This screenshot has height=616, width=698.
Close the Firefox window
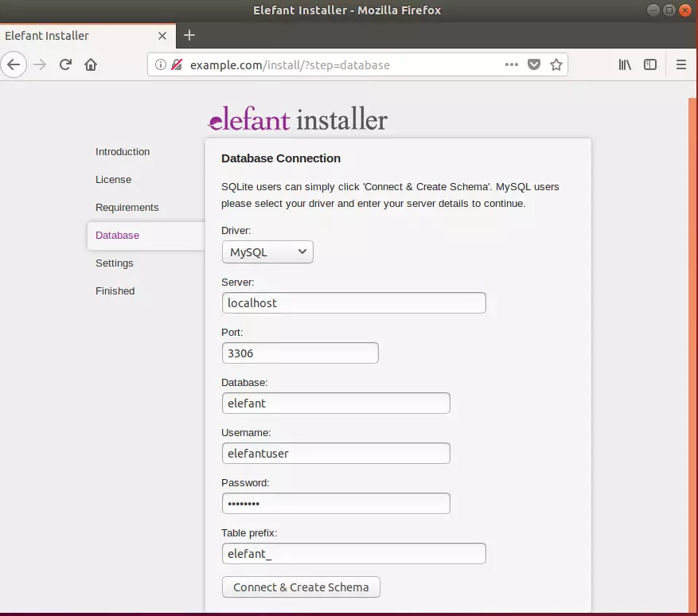pos(685,10)
